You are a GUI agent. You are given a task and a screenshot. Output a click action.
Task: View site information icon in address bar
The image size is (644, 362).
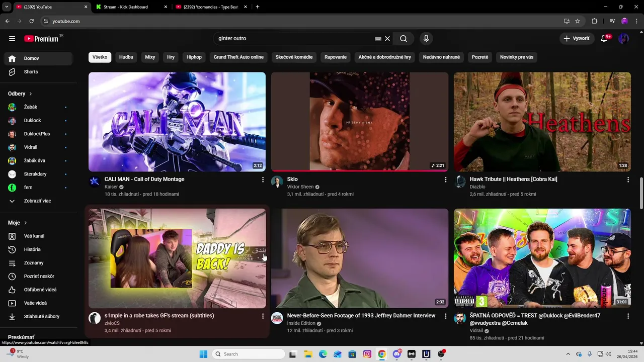click(x=46, y=21)
